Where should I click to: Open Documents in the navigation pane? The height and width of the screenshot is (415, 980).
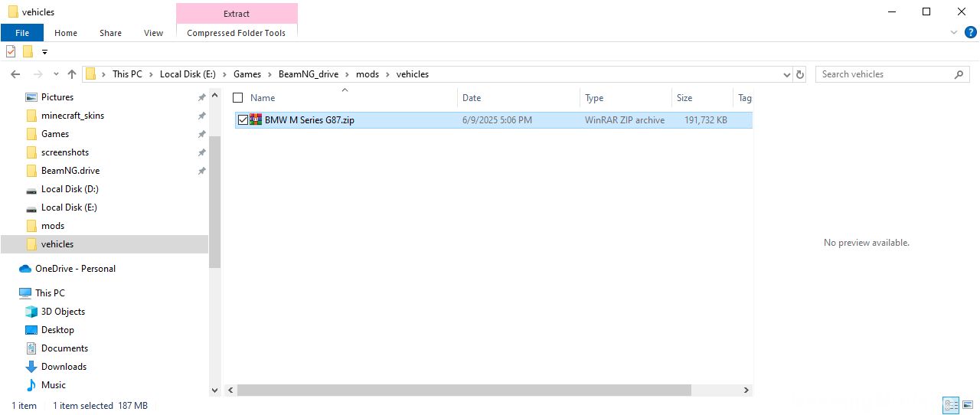click(x=64, y=348)
